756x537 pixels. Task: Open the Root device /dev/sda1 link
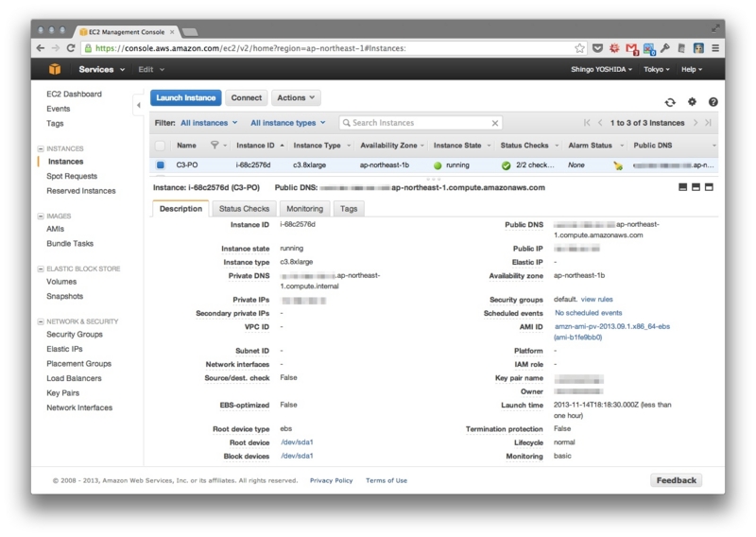pos(297,442)
